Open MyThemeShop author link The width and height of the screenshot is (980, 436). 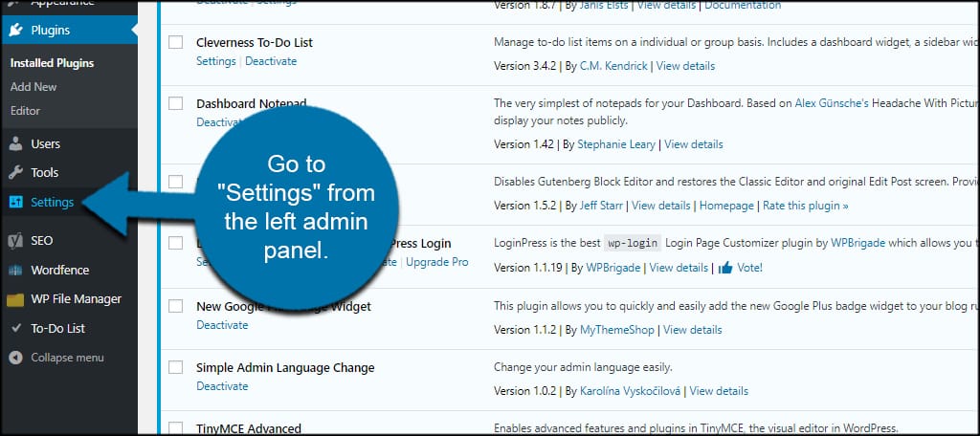(x=617, y=330)
